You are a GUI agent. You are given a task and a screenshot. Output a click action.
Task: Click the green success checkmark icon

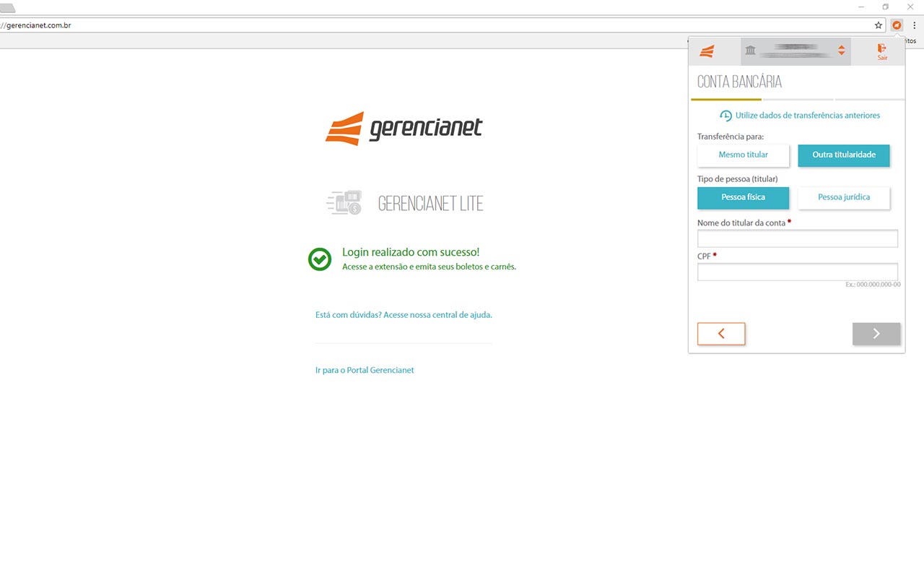[x=320, y=259]
